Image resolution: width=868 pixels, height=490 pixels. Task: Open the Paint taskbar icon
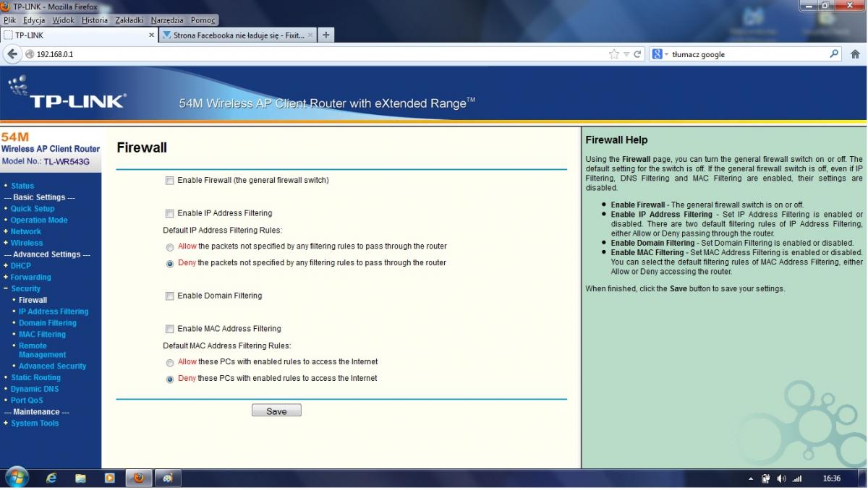click(168, 478)
